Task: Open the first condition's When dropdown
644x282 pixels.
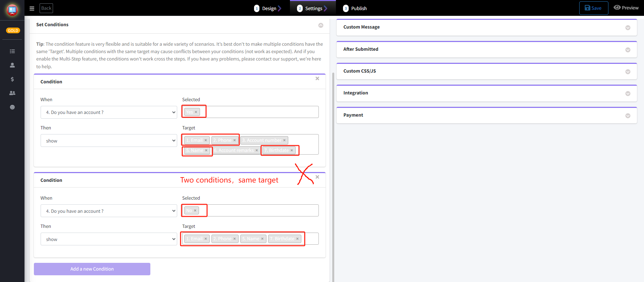Action: (x=109, y=112)
